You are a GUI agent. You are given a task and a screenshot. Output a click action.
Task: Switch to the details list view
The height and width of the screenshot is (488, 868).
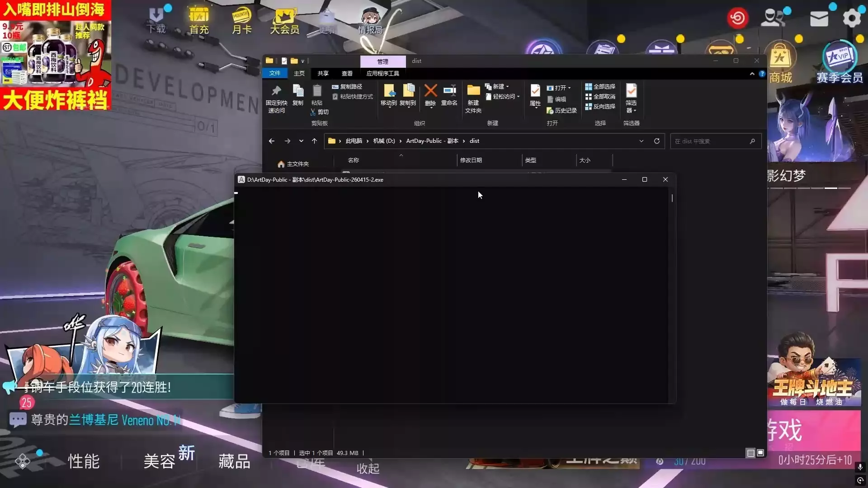(750, 453)
